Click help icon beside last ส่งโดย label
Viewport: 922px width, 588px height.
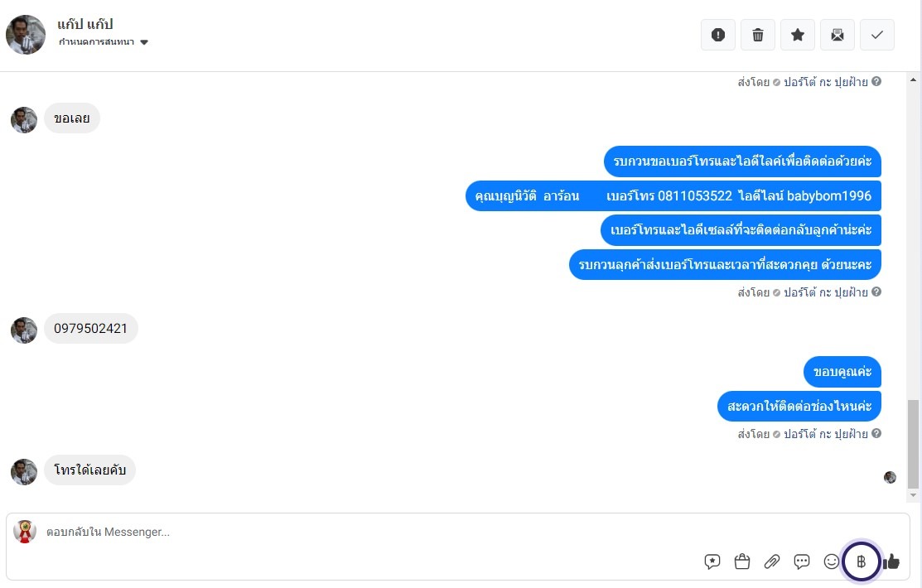[876, 433]
